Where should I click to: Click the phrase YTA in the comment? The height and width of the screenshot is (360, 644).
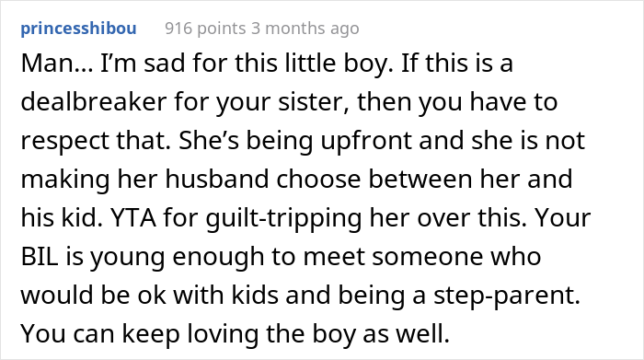tap(133, 218)
